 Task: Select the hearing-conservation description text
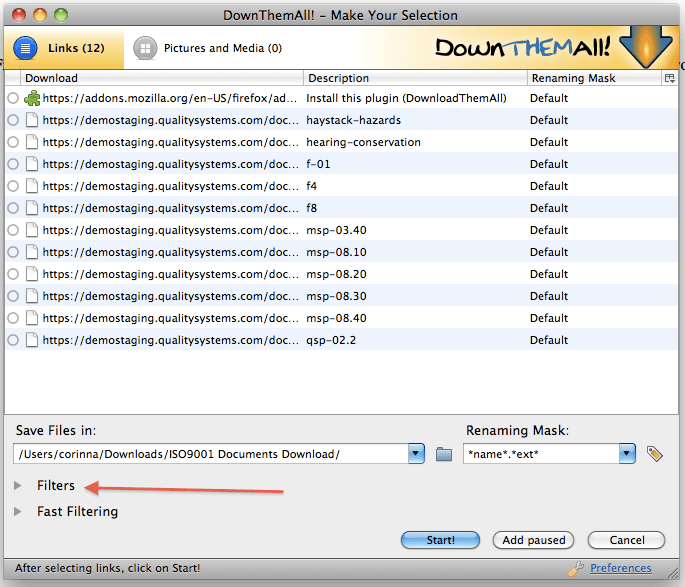[363, 142]
